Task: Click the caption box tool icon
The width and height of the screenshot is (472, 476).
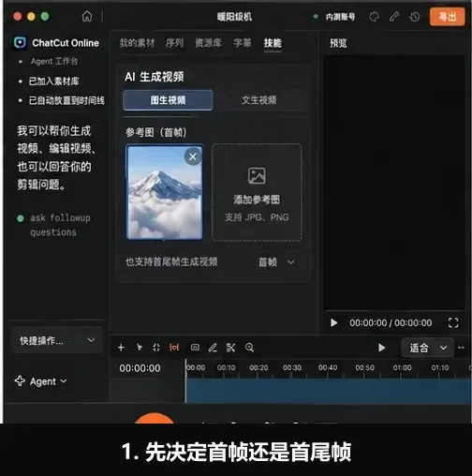Action: pos(195,348)
